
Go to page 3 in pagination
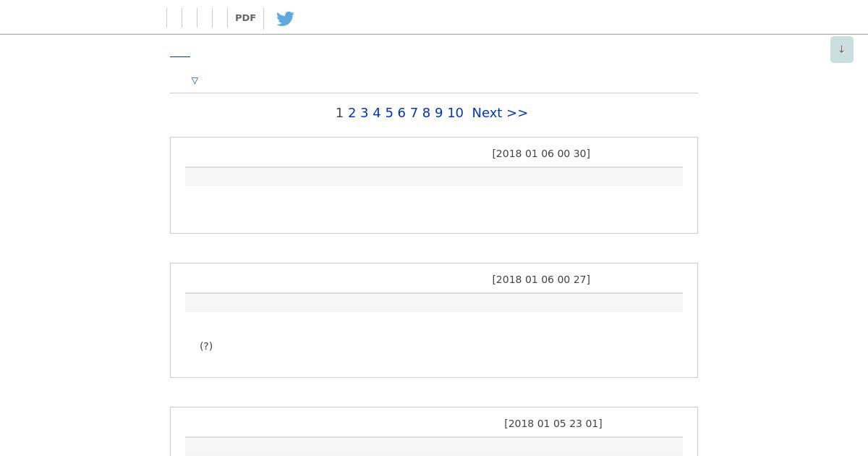click(364, 113)
